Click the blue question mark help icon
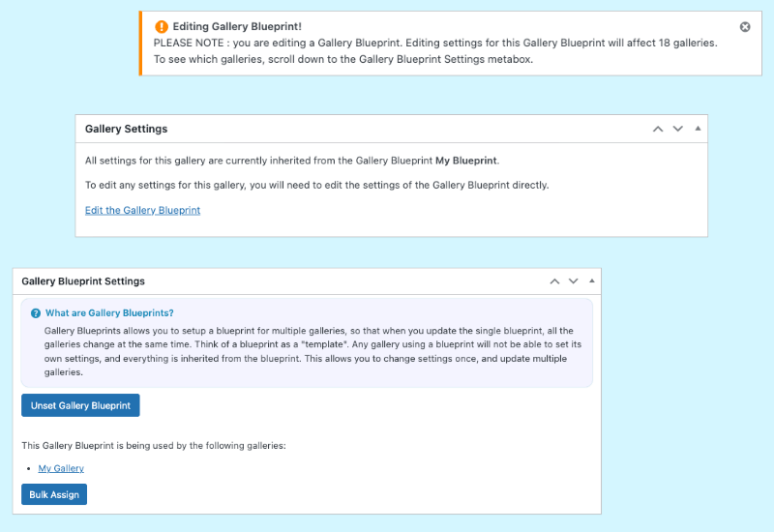Screen dimensions: 774x532 pos(36,313)
